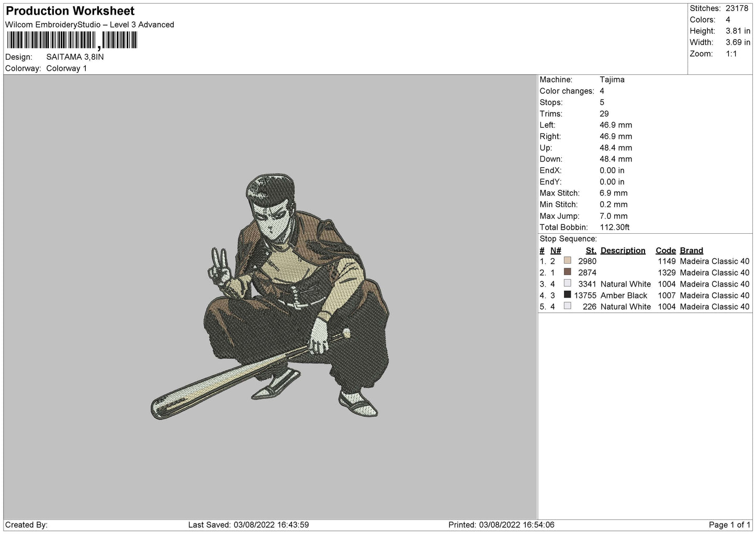The image size is (756, 534).
Task: Click the 'N#' column header
Action: (x=556, y=251)
